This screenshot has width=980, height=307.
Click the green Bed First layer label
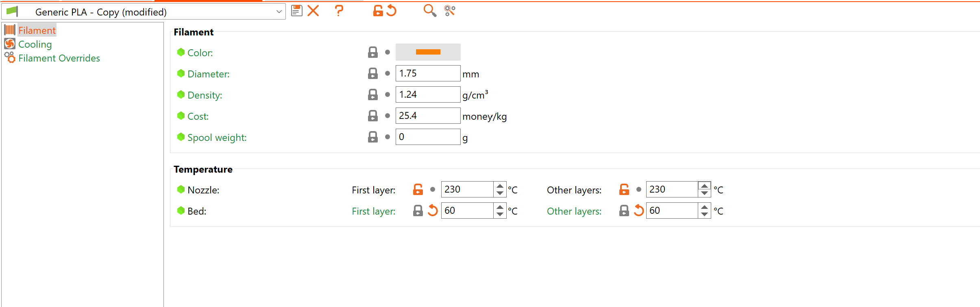(x=374, y=211)
